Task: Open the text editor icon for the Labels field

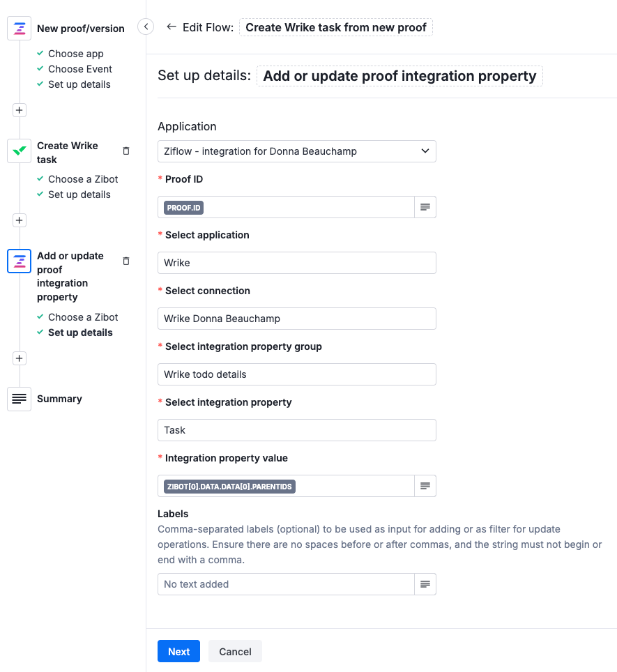Action: pos(425,584)
